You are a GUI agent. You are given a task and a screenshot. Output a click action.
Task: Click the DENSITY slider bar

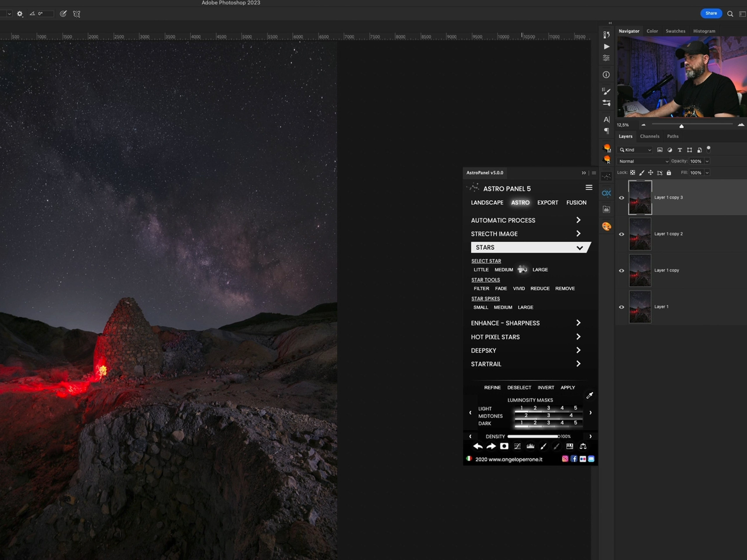point(533,436)
